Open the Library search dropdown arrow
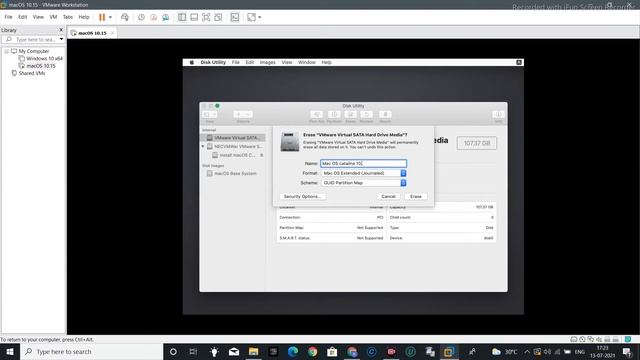Screen dimensions: 640x360 coord(61,40)
